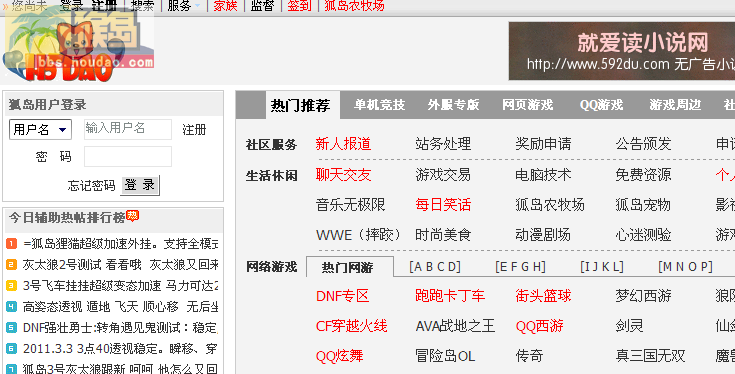Viewport: 735px width, 374px height.
Task: Open the 街头篮球 game forum
Action: pyautogui.click(x=543, y=296)
